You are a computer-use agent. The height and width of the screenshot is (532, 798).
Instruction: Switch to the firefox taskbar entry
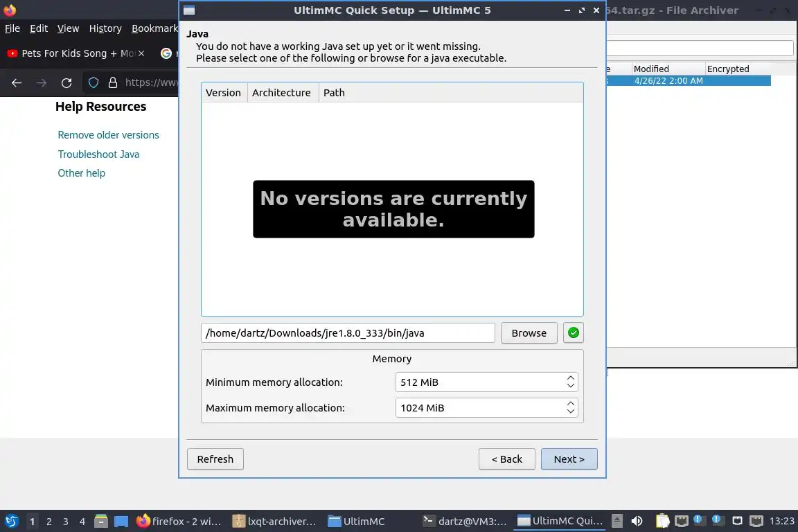179,522
